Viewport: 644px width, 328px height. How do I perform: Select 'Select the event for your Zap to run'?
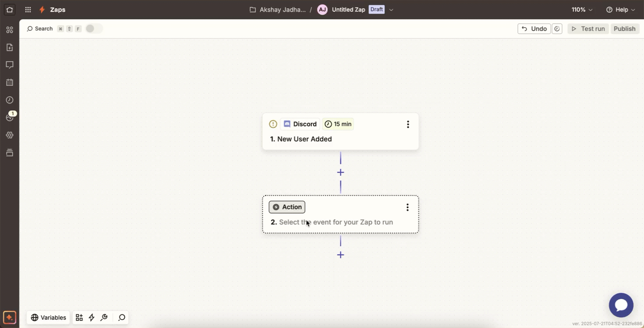click(336, 222)
